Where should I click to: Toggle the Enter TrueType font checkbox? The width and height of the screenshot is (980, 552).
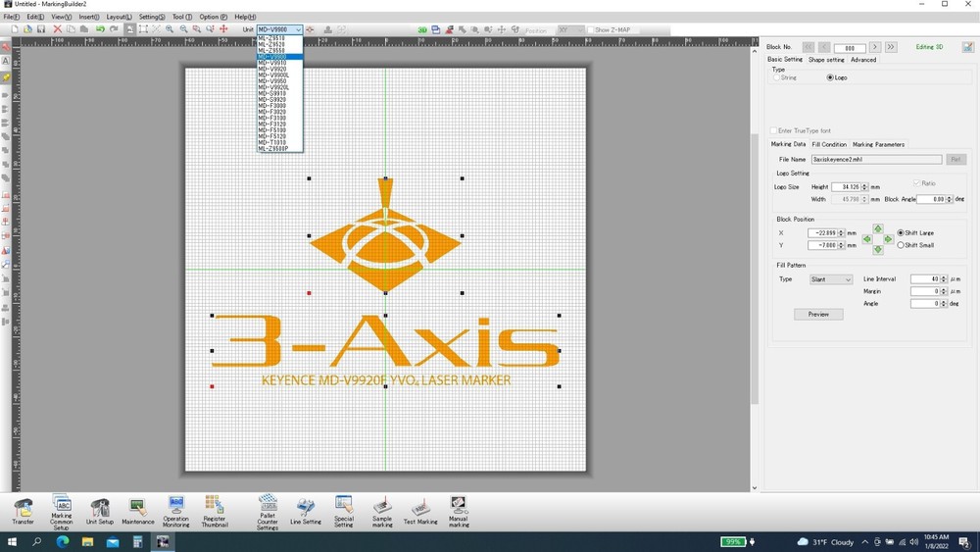pyautogui.click(x=774, y=130)
